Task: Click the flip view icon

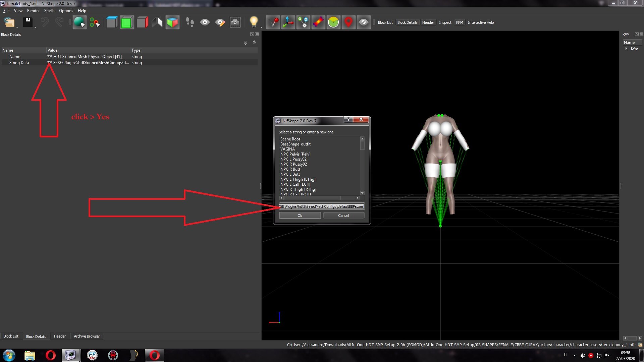Action: click(x=157, y=22)
